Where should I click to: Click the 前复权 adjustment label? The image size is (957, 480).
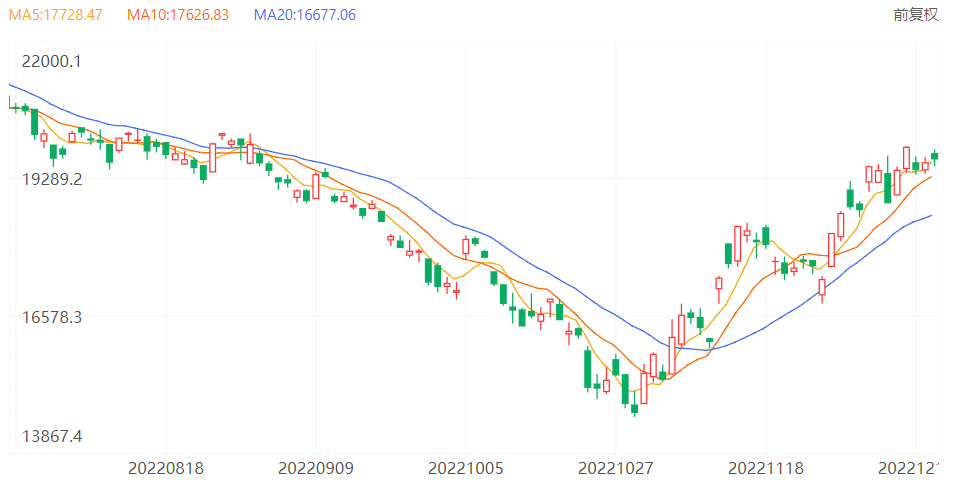pyautogui.click(x=915, y=15)
